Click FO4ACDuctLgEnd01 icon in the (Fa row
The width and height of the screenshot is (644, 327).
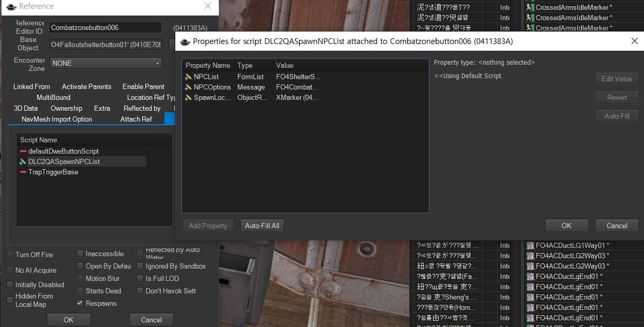click(x=530, y=276)
